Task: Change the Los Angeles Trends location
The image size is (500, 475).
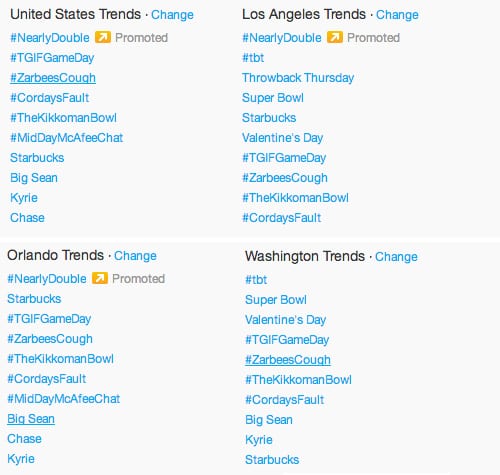Action: [397, 15]
